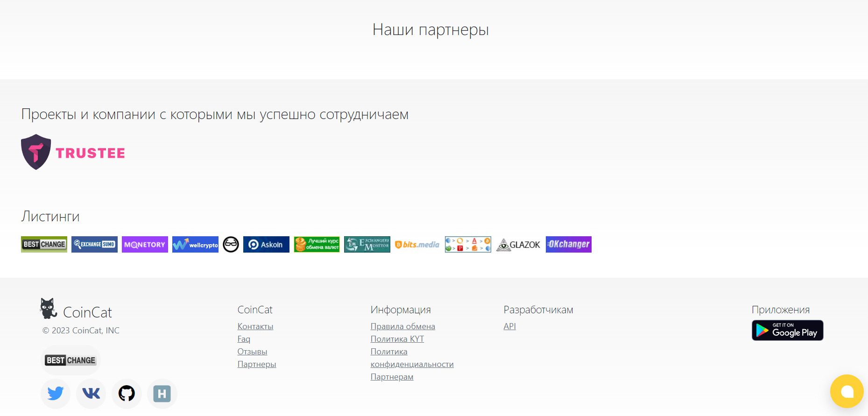This screenshot has width=868, height=416.
Task: Visit the VK social page
Action: pos(91,394)
